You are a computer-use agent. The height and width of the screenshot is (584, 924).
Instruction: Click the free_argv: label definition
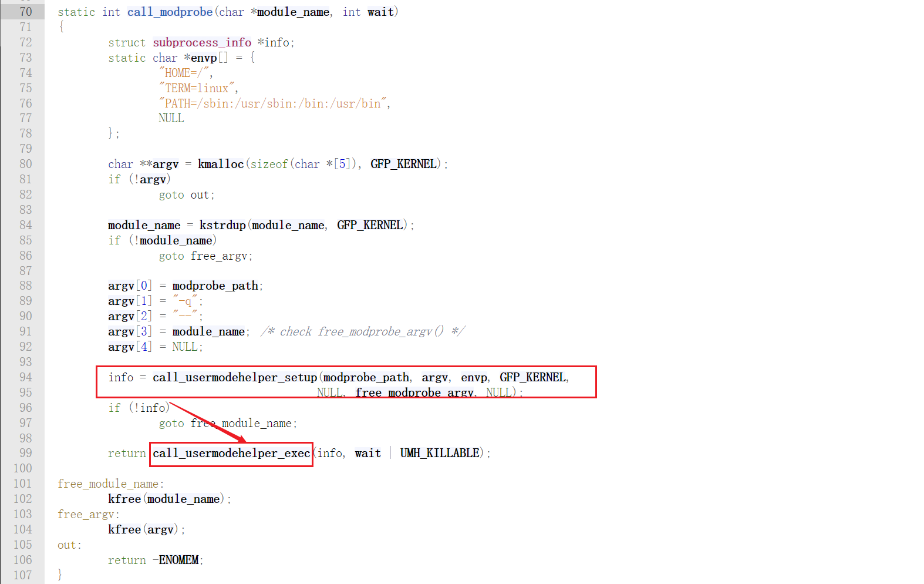(x=88, y=514)
